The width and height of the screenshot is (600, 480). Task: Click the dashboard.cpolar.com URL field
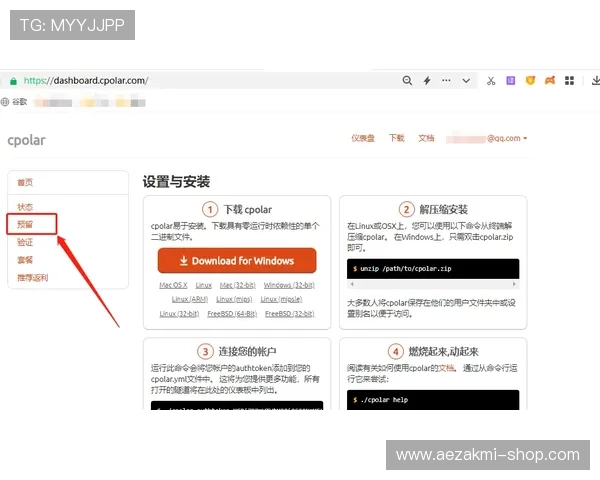point(86,81)
